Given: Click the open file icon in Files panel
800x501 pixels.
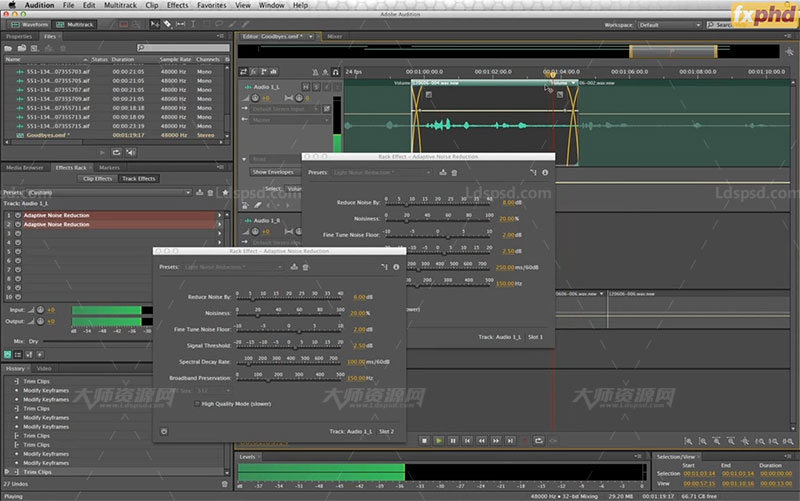Looking at the screenshot, I should click(x=8, y=48).
